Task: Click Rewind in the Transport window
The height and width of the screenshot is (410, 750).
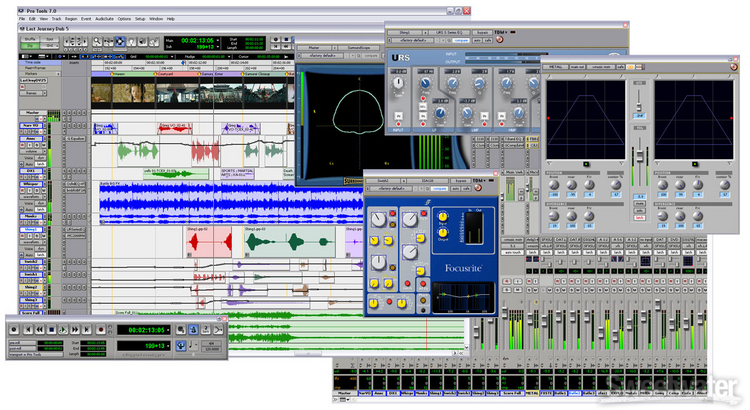Action: (x=40, y=330)
